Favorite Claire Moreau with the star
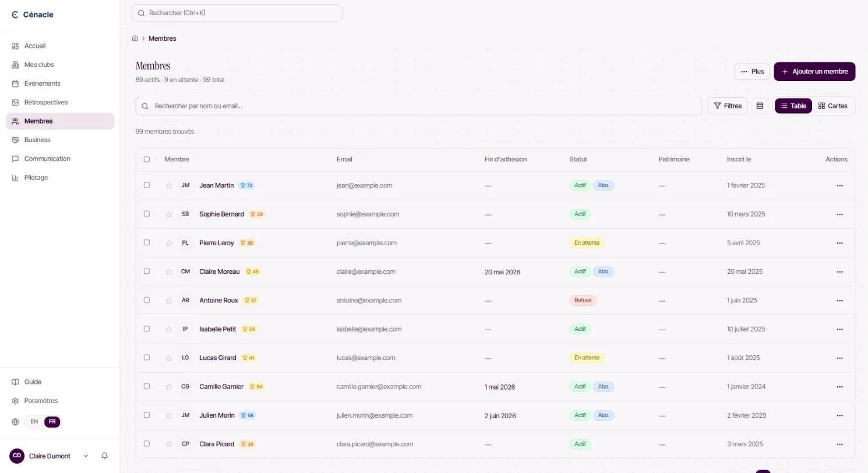Screen dimensions: 868x473 pyautogui.click(x=169, y=271)
